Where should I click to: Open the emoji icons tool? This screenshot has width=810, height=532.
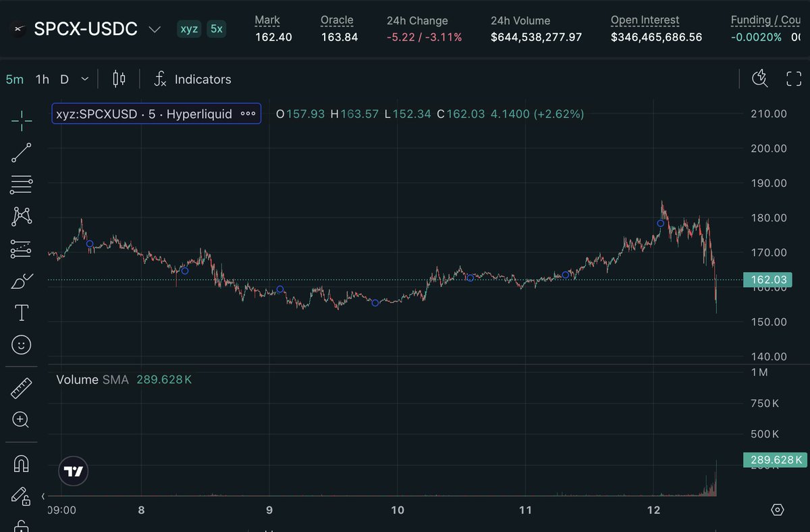coord(22,345)
